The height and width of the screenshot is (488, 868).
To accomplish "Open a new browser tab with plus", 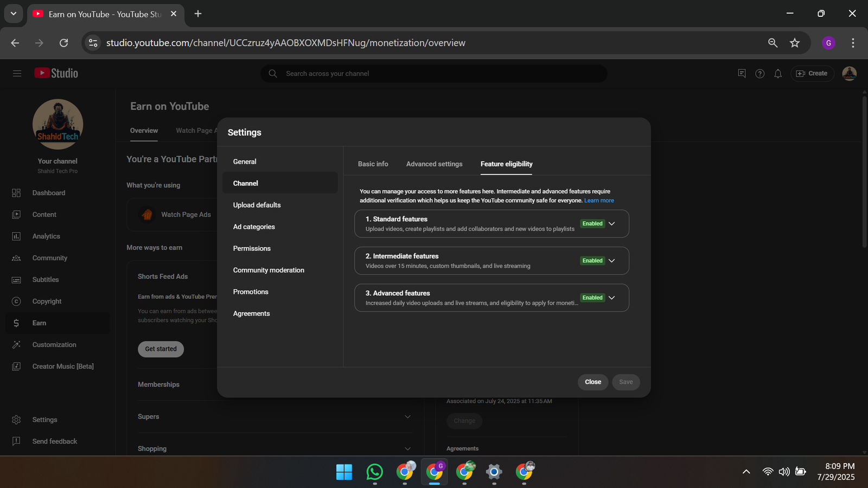I will [x=198, y=14].
